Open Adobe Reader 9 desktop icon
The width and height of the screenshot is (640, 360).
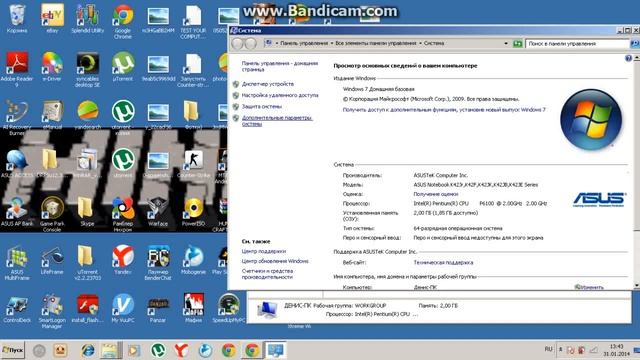point(17,69)
